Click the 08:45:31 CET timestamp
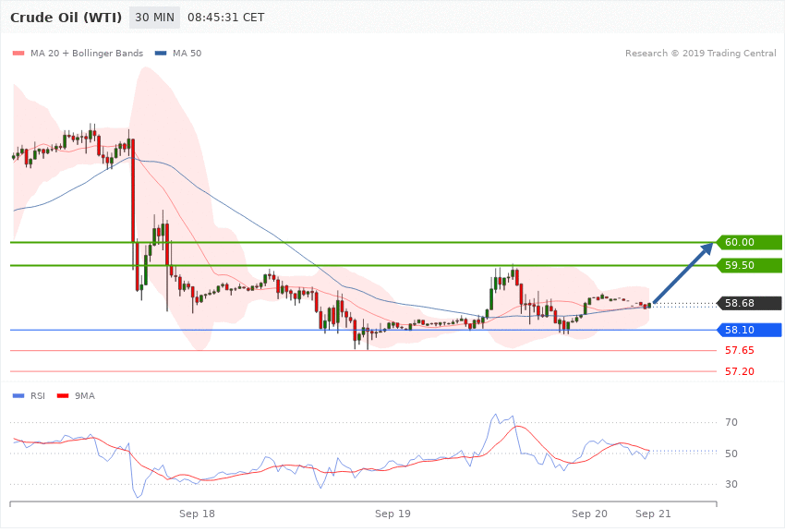 (225, 18)
